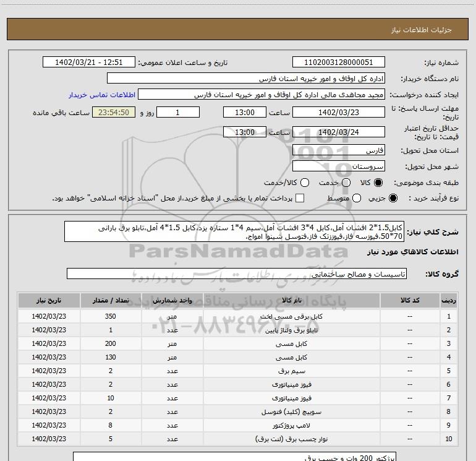Screen dimensions: 476x461
Task: Open the اطلاعات تماس خریدار link
Action: 102,95
